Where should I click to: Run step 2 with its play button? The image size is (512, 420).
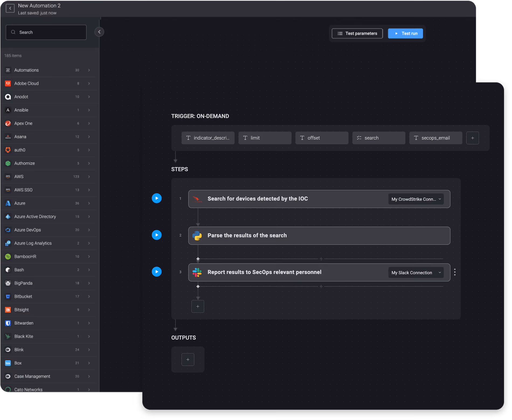point(157,235)
